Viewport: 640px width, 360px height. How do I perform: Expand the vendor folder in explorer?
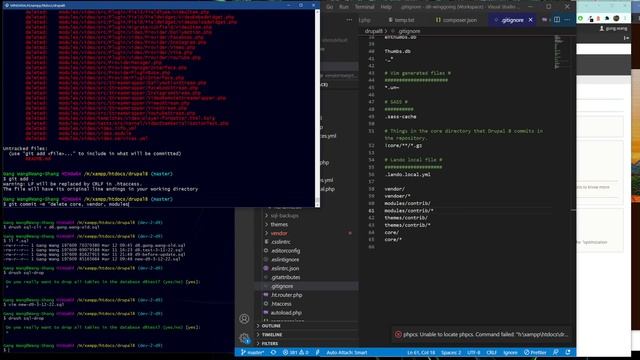[x=267, y=233]
